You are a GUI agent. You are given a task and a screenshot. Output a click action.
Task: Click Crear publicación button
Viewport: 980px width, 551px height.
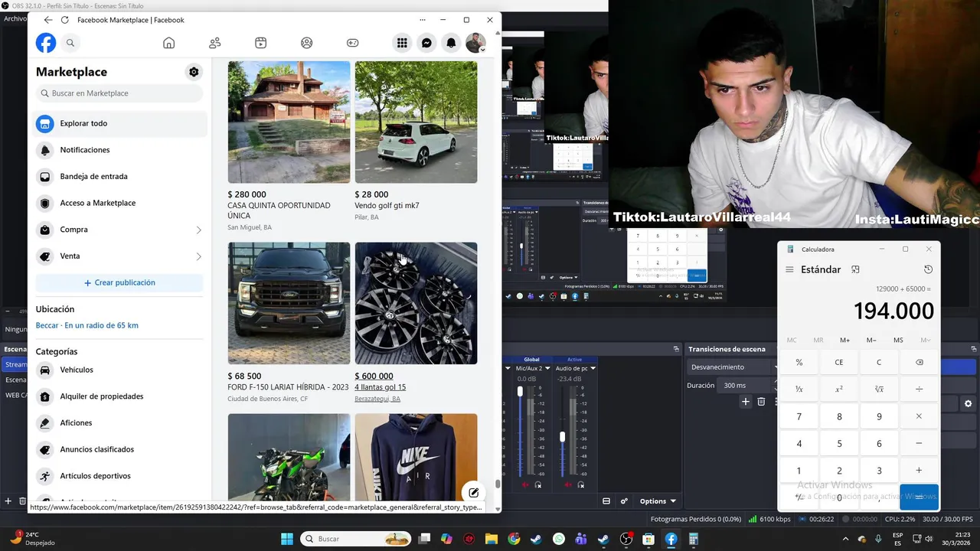pyautogui.click(x=119, y=282)
